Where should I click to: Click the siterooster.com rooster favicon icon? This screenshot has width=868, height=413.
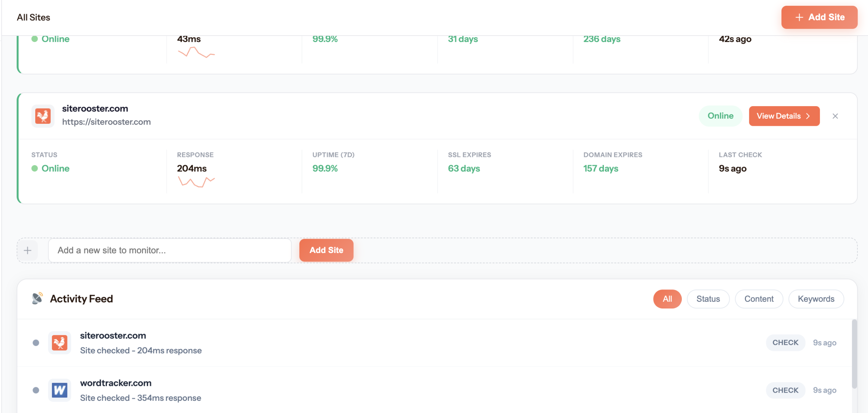click(x=43, y=116)
